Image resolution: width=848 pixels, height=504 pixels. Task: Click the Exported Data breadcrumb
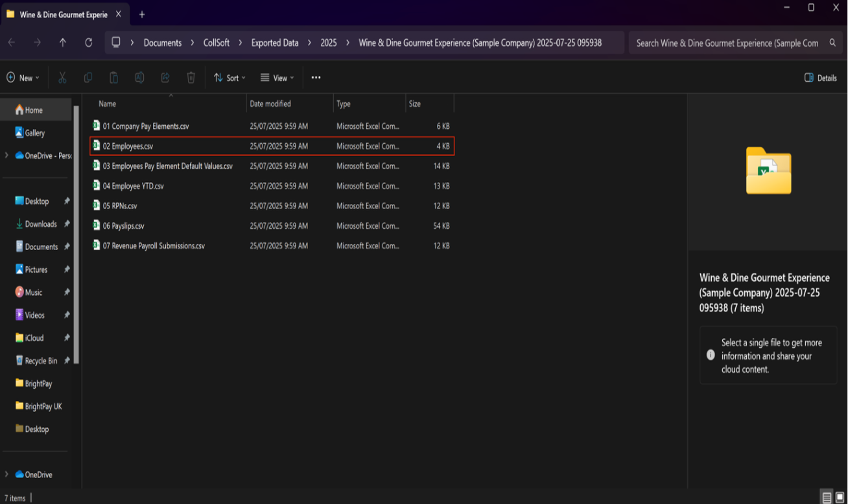click(275, 43)
